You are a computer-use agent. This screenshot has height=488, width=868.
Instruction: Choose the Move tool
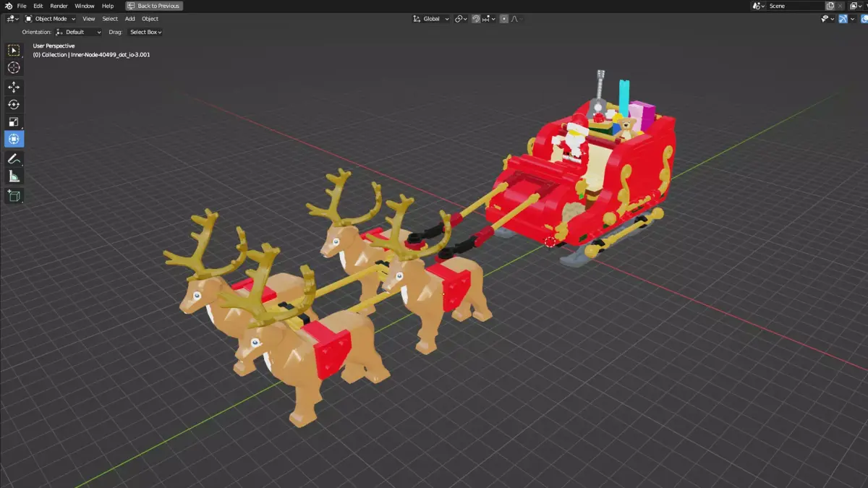click(x=14, y=87)
